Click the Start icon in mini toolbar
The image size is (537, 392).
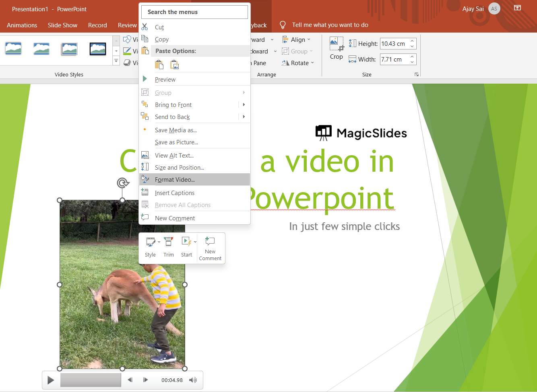[186, 242]
